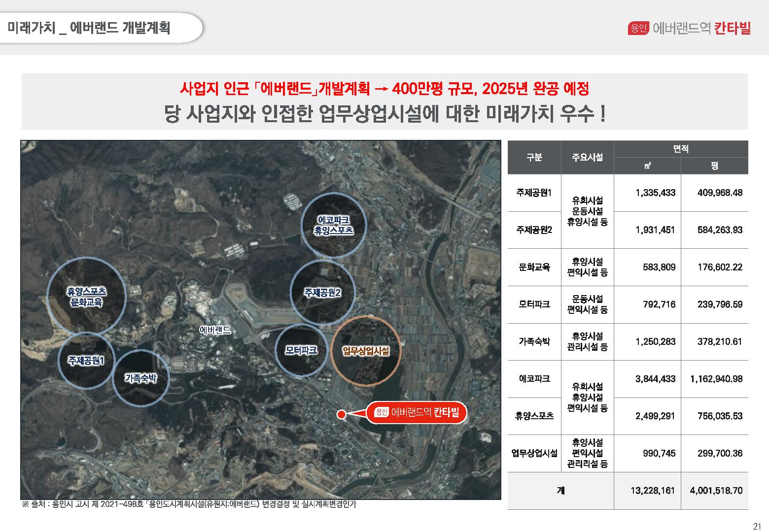Select the 모터파크 circle on the map
Screen dimensions: 769x532
click(301, 350)
